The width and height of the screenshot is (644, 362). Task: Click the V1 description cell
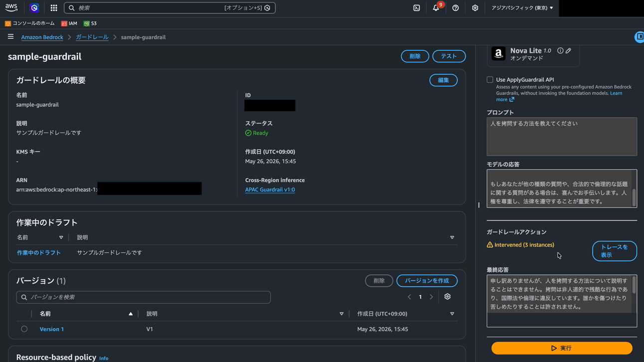(150, 329)
